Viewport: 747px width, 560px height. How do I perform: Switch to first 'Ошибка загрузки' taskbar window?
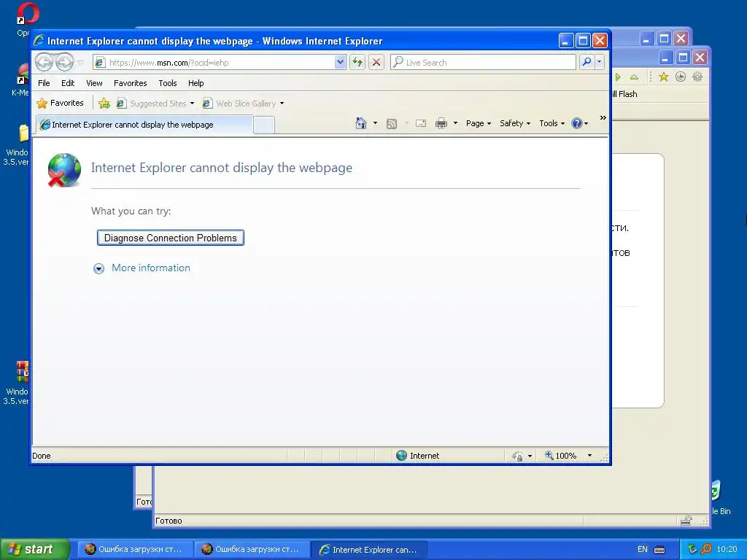pyautogui.click(x=135, y=549)
